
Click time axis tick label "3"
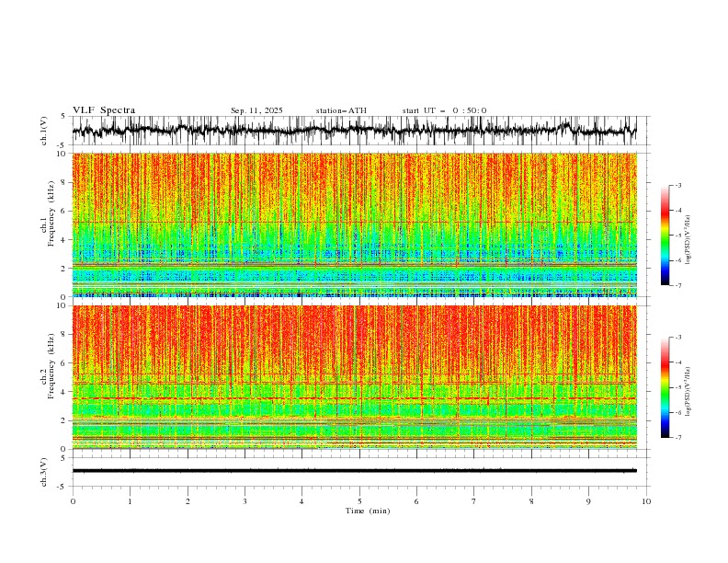245,501
